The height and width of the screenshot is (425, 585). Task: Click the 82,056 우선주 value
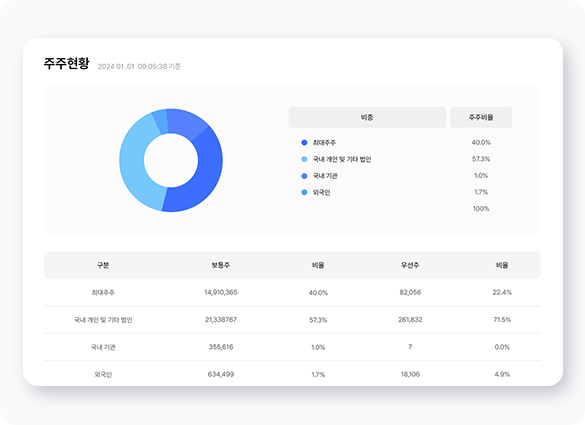[x=410, y=292]
